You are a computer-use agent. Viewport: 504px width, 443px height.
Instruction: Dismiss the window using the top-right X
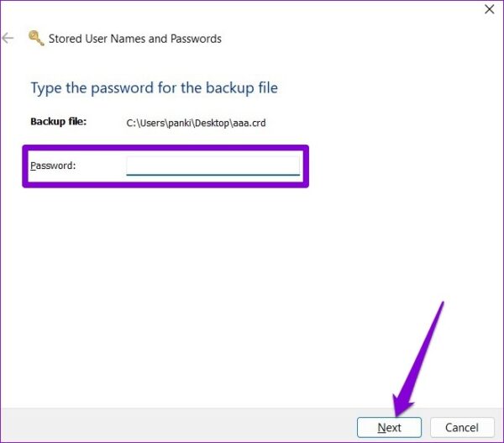click(x=489, y=9)
